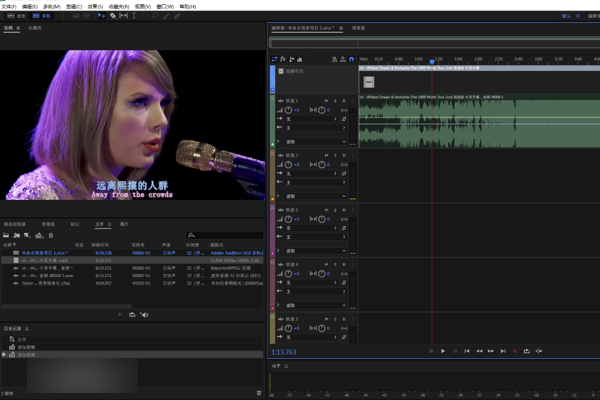
Task: New file icon in Files panel
Action: (x=27, y=235)
